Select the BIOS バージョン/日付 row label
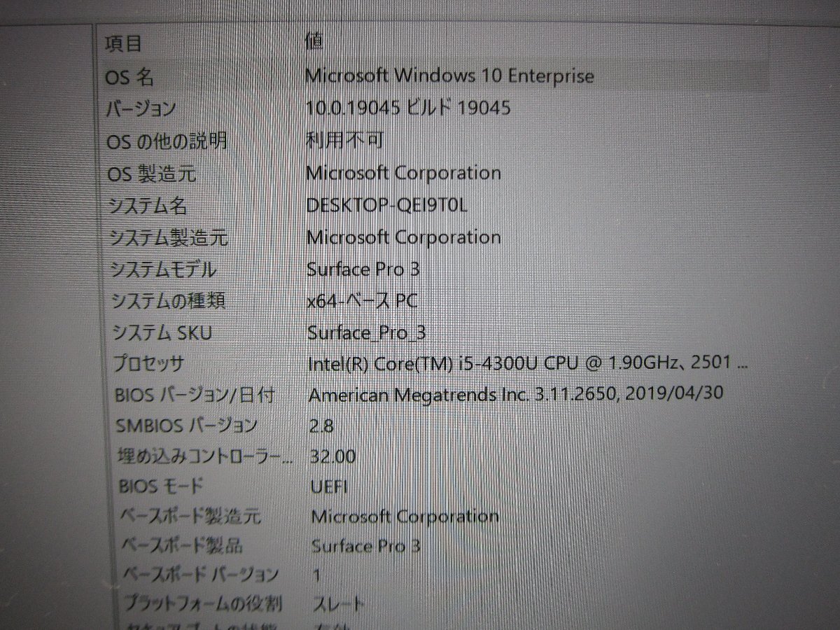 pos(195,395)
